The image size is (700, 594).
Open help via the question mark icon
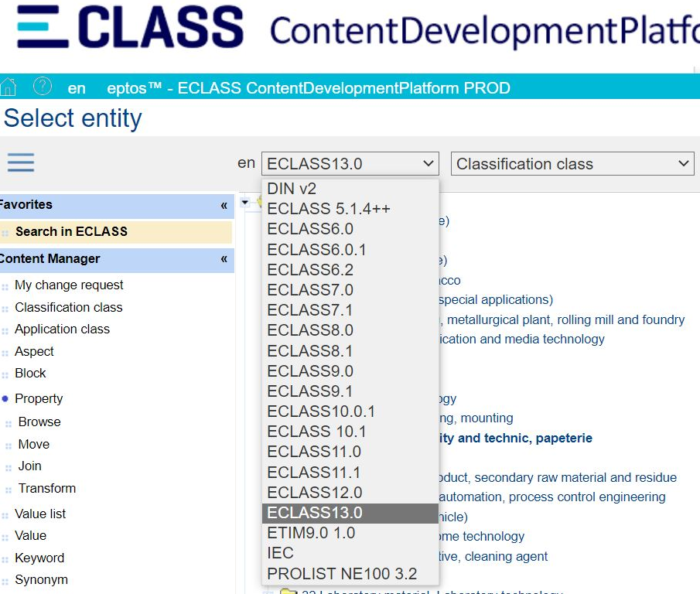pos(43,87)
